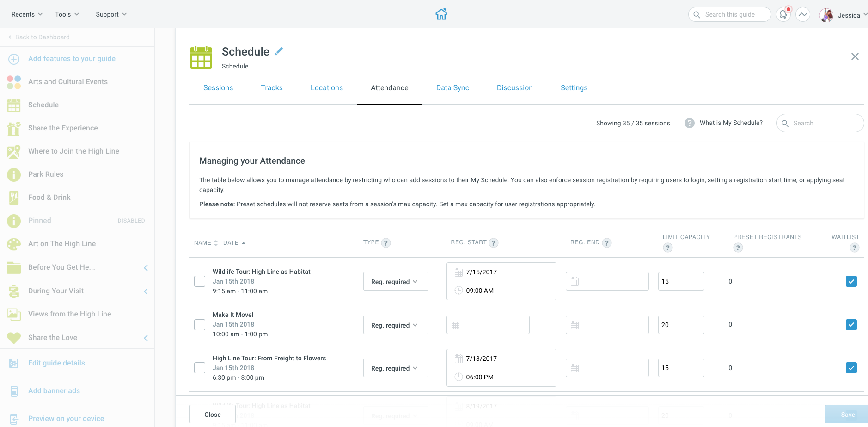Screen dimensions: 868x427
Task: Open the notifications bell icon
Action: pos(782,14)
